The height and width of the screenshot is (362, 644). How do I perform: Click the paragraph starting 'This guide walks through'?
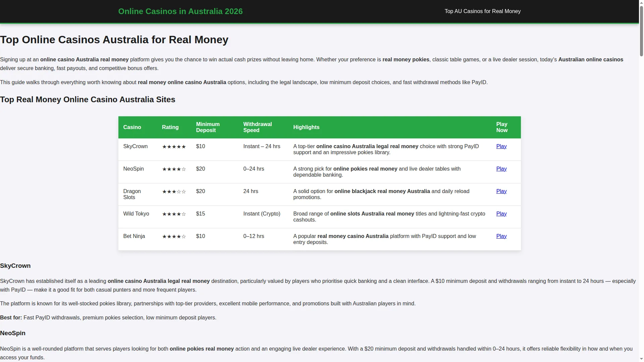tap(244, 82)
